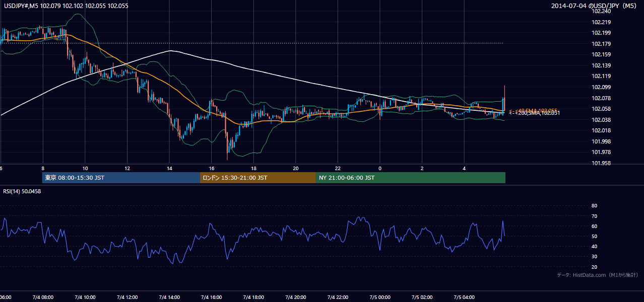Click price axis label 102.119

point(602,77)
